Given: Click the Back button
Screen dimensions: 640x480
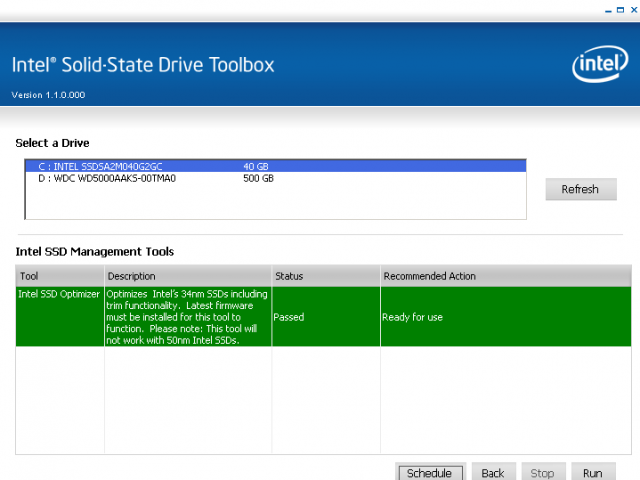Looking at the screenshot, I should point(493,473).
